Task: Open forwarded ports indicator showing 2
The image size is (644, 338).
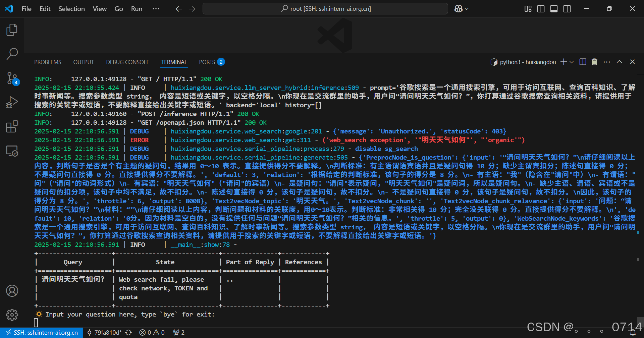Action: (x=178, y=333)
